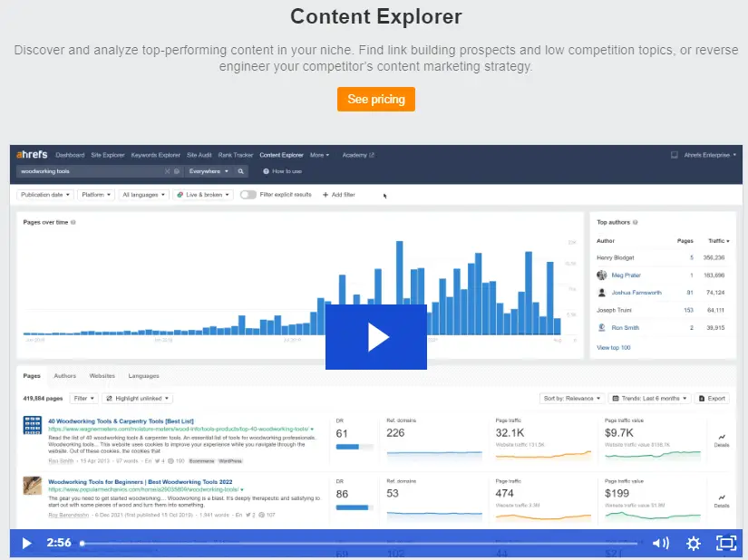The height and width of the screenshot is (560, 748).
Task: Click the Roy Berendsohn author name
Action: pos(68,515)
